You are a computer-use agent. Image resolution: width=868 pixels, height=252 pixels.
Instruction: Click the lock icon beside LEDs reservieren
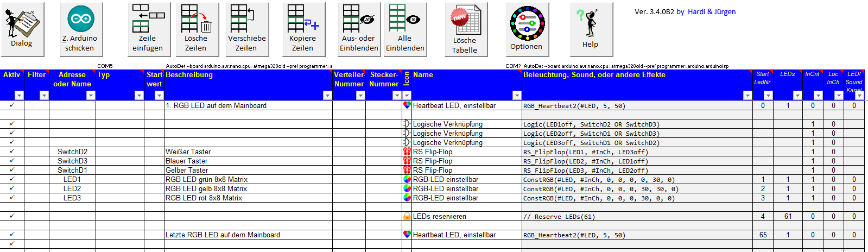pos(407,216)
